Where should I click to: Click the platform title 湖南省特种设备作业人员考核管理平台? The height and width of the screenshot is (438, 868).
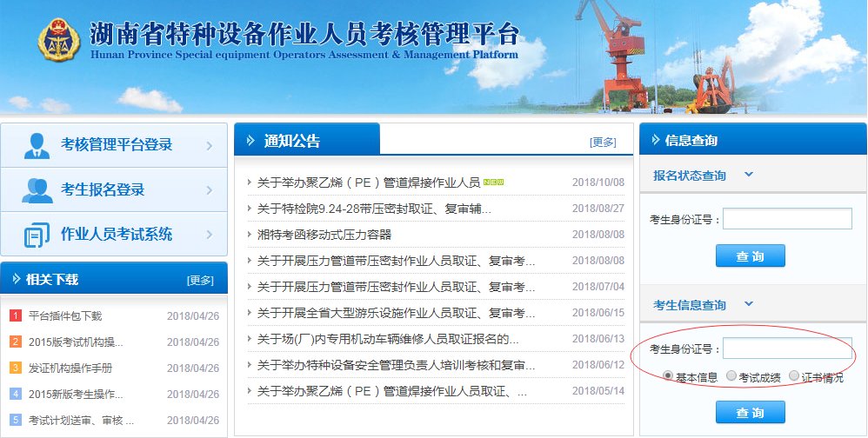click(304, 34)
